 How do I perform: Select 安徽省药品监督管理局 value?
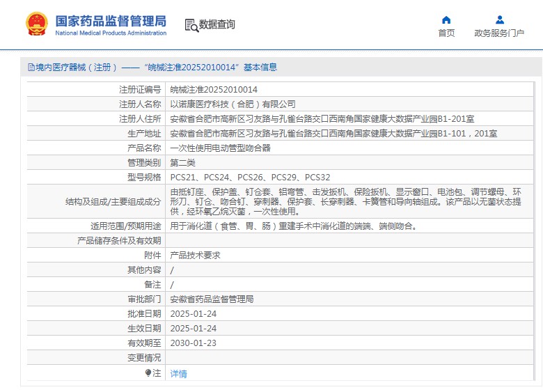click(x=212, y=299)
